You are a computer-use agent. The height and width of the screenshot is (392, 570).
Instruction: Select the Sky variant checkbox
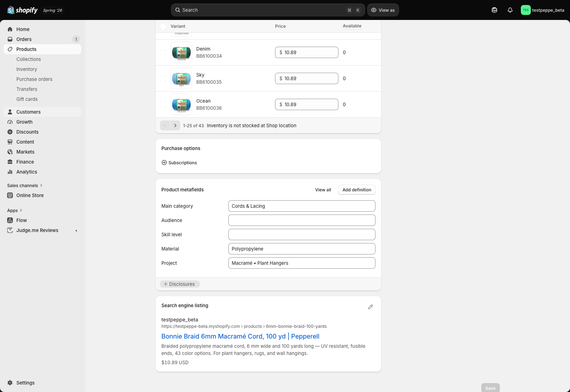point(163,78)
